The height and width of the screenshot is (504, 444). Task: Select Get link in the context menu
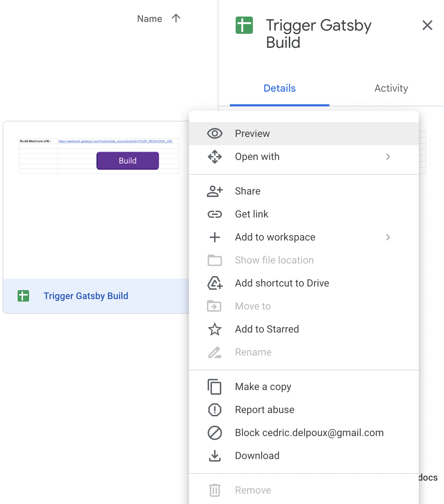[x=304, y=214]
